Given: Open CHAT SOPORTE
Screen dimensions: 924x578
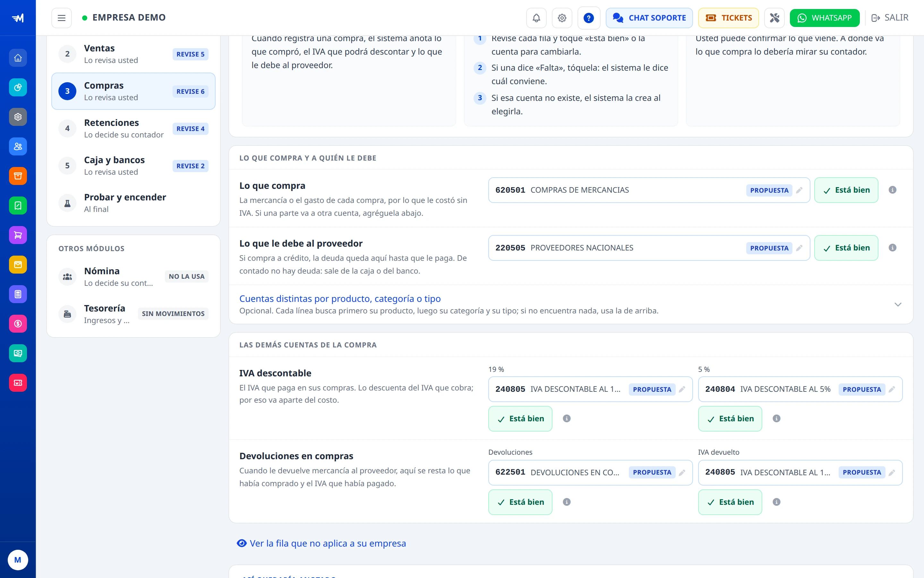Looking at the screenshot, I should [649, 18].
